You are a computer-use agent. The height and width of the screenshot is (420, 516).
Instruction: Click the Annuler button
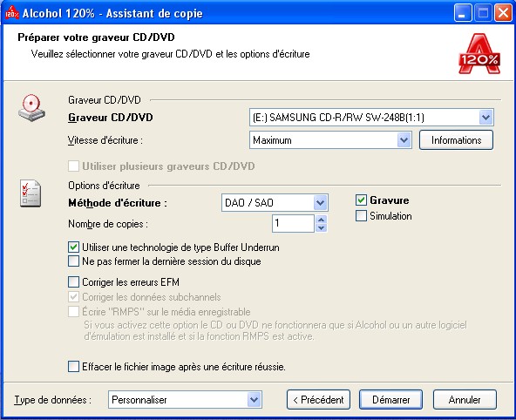(465, 400)
